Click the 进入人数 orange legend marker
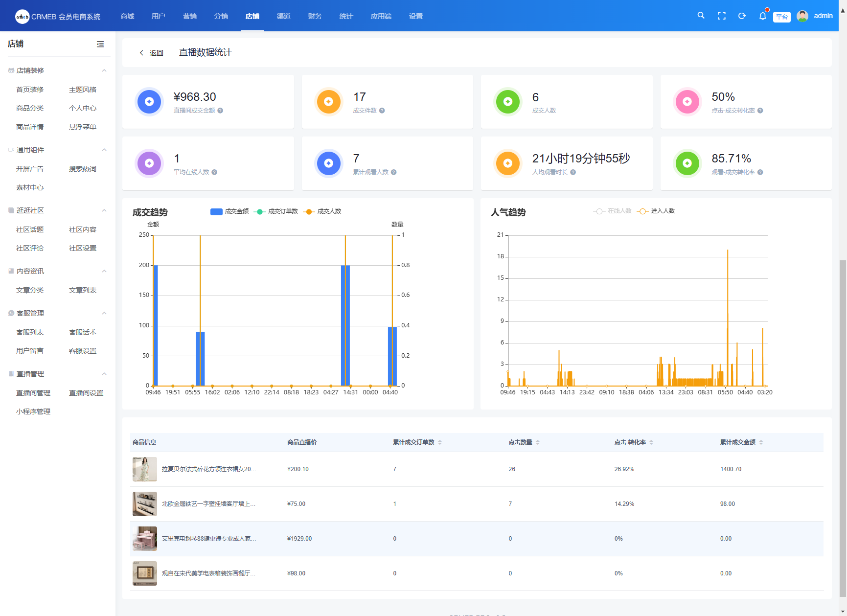Viewport: 847px width, 616px height. click(642, 211)
